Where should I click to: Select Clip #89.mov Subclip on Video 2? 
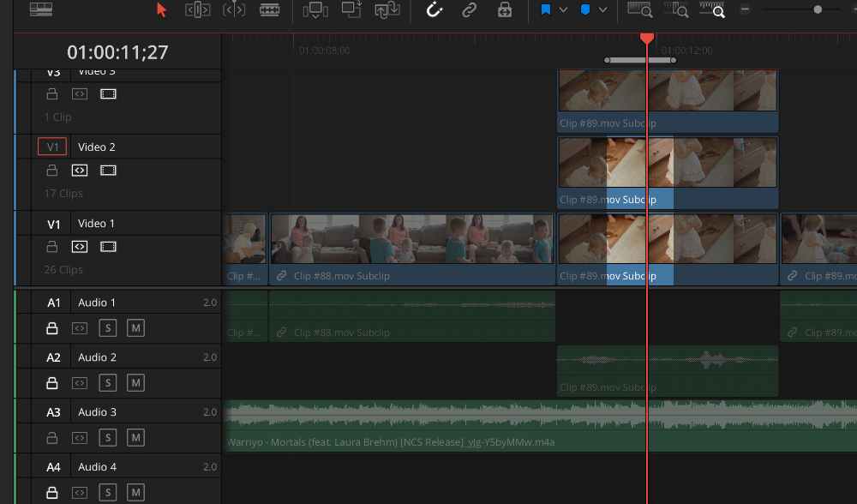[668, 172]
